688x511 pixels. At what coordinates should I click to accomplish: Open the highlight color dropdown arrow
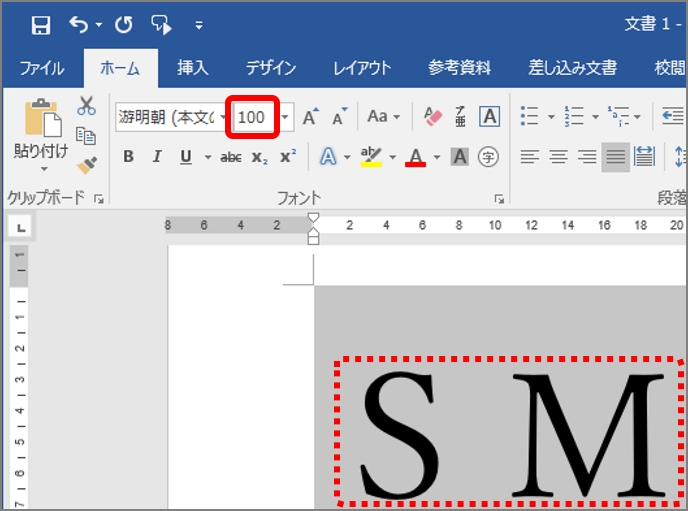tap(392, 157)
